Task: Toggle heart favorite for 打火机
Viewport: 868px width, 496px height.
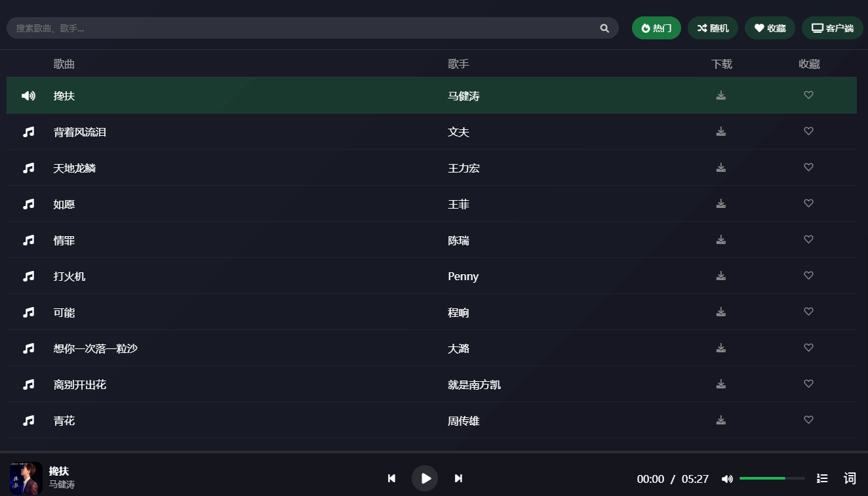Action: 808,276
